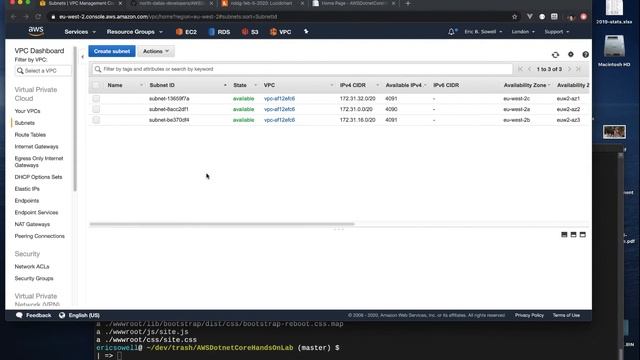
Task: Open Your VPCs in sidebar
Action: 27,111
